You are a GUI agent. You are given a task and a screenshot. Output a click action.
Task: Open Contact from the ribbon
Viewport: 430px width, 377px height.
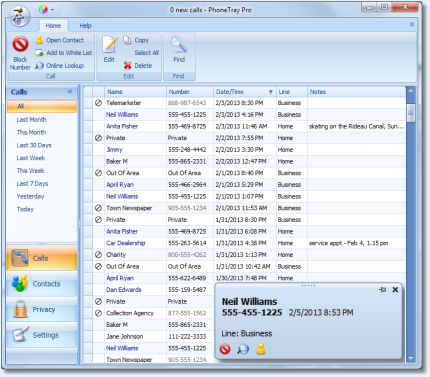[x=60, y=40]
